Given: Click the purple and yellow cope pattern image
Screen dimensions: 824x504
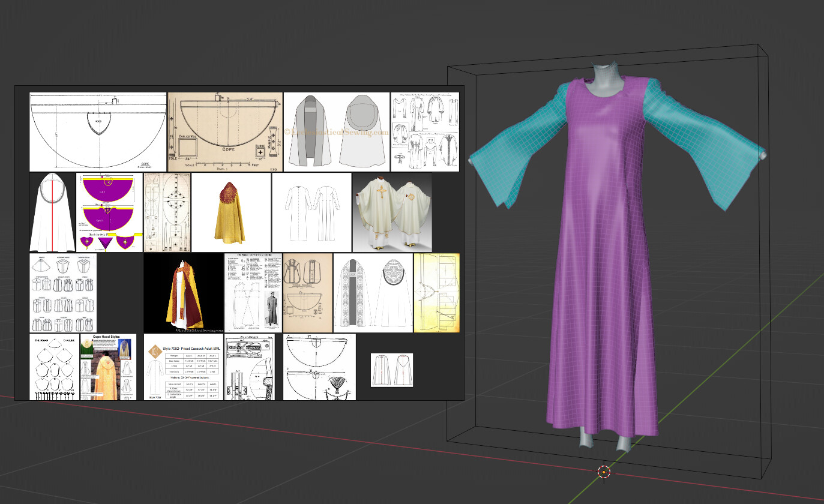Looking at the screenshot, I should (110, 212).
